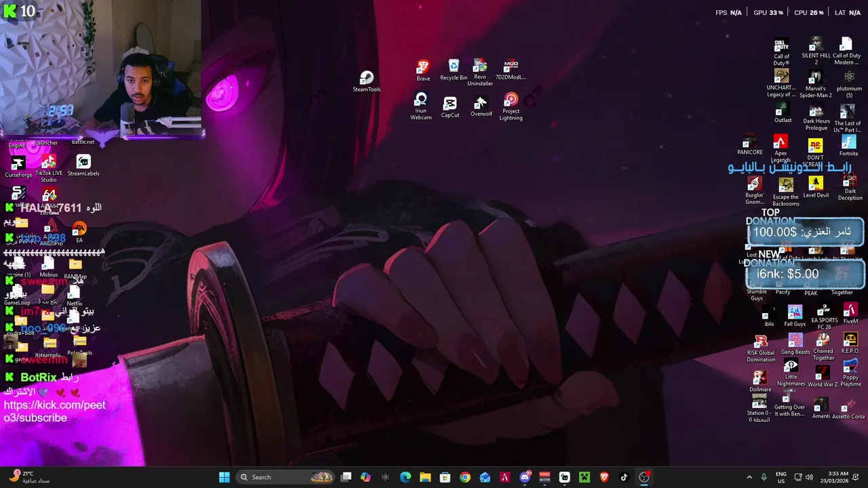This screenshot has width=868, height=488.
Task: Click the microphone icon in system tray
Action: [x=764, y=477]
